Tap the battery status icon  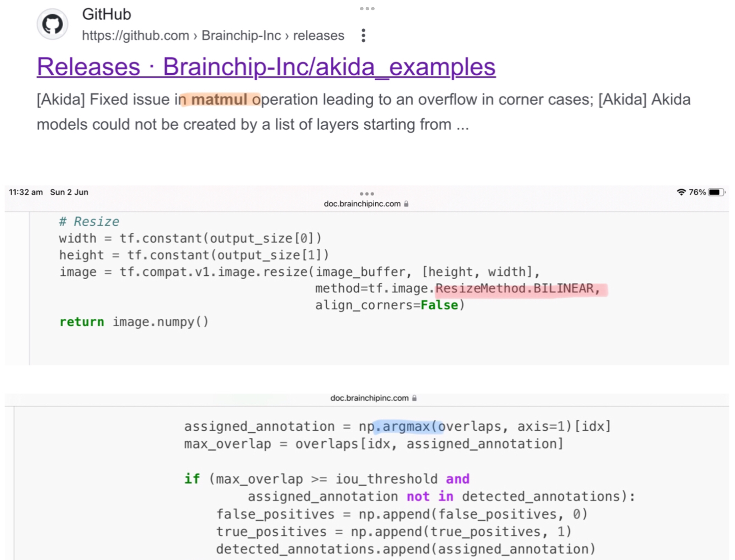pyautogui.click(x=716, y=192)
